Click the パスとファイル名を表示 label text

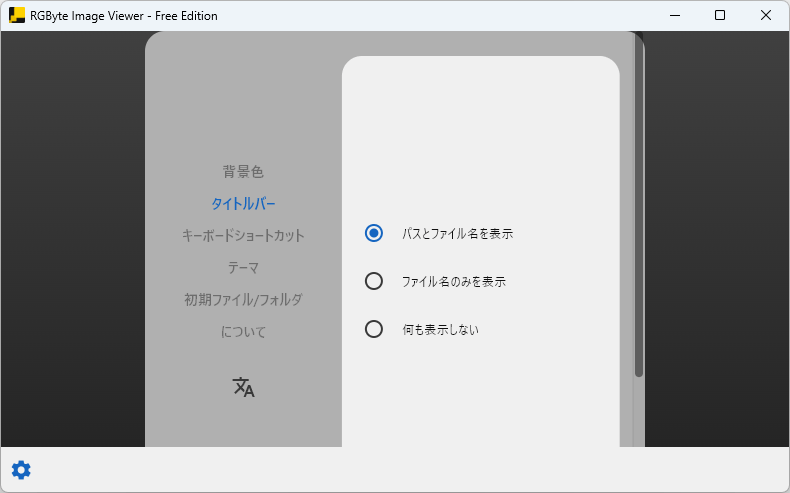point(457,234)
